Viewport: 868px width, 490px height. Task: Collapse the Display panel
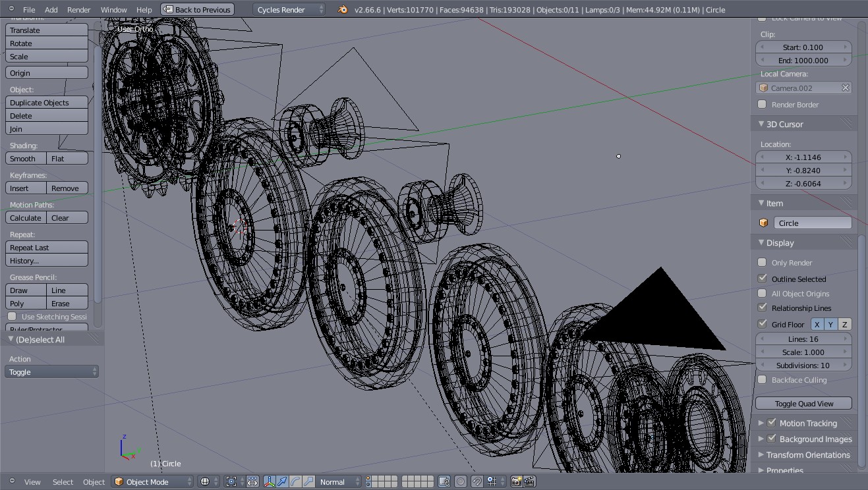point(761,242)
